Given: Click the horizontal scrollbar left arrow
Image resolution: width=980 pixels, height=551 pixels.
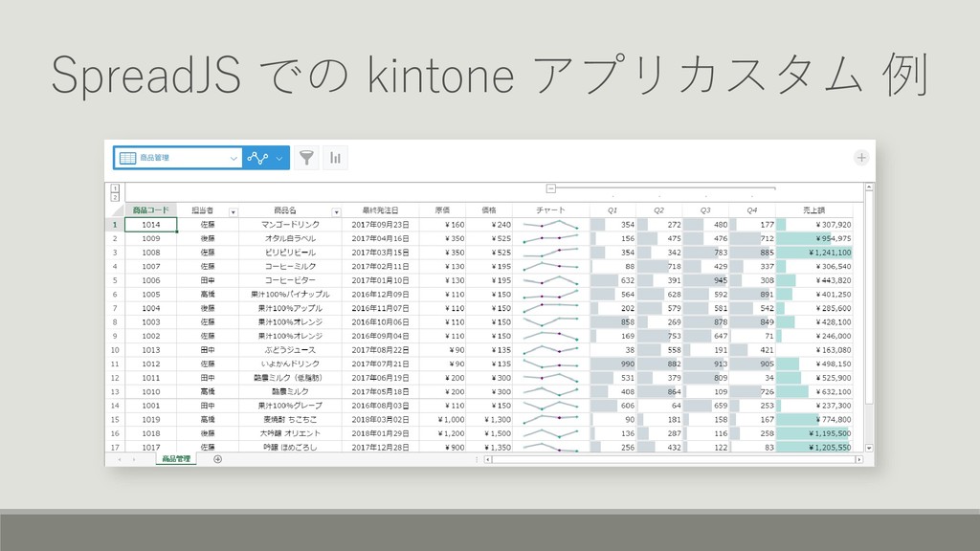Looking at the screenshot, I should pyautogui.click(x=488, y=460).
